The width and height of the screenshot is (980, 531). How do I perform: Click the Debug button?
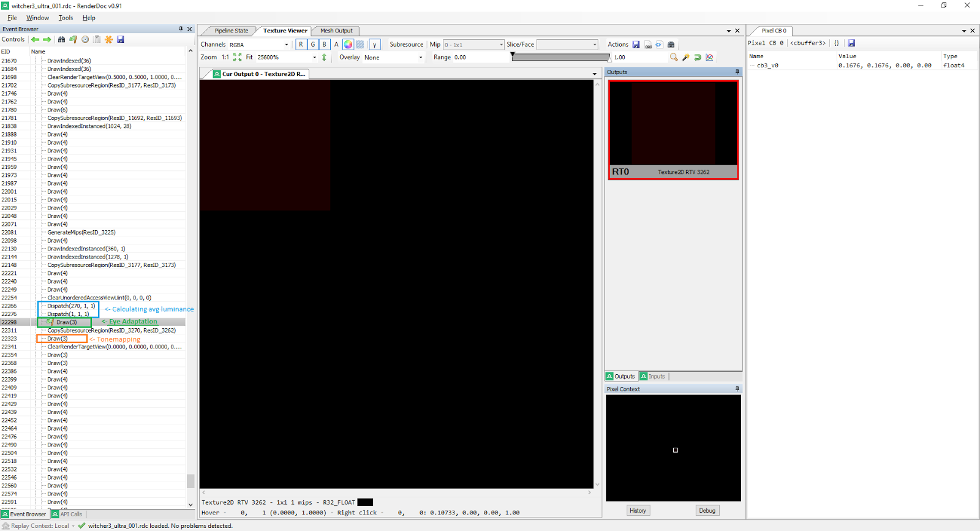(x=707, y=511)
